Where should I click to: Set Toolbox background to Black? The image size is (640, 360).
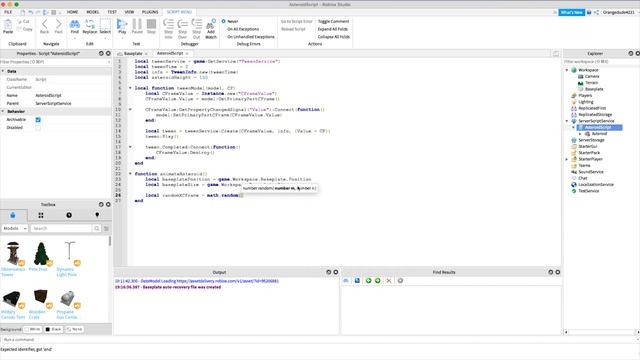tap(53, 329)
